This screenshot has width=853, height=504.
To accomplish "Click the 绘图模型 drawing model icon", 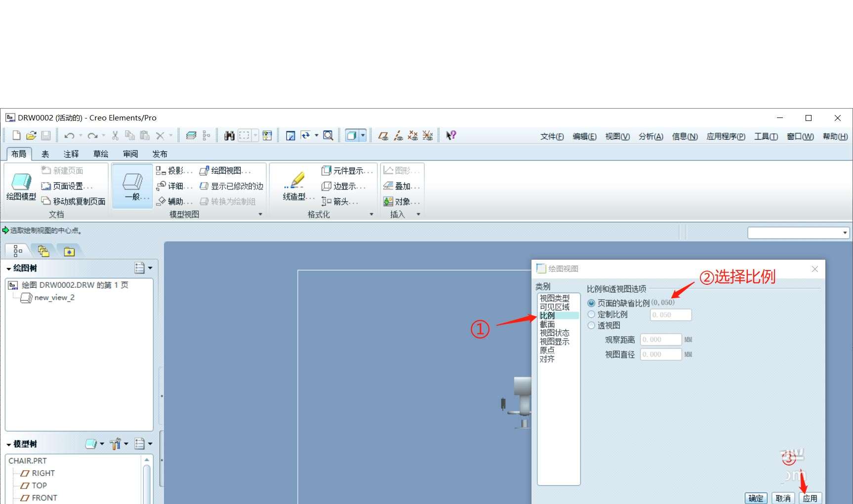I will click(x=21, y=186).
